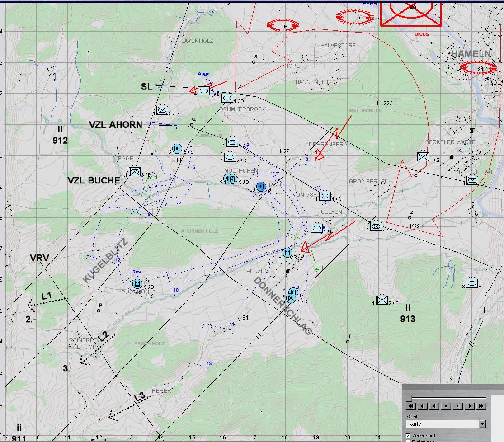Rewind fast with double-left arrow button
The image size is (504, 442).
click(x=411, y=406)
